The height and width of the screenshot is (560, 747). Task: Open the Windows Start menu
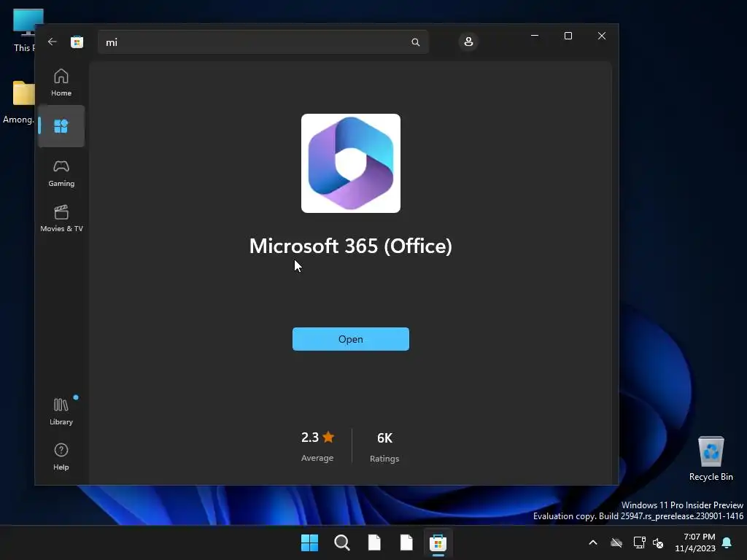[x=309, y=542]
